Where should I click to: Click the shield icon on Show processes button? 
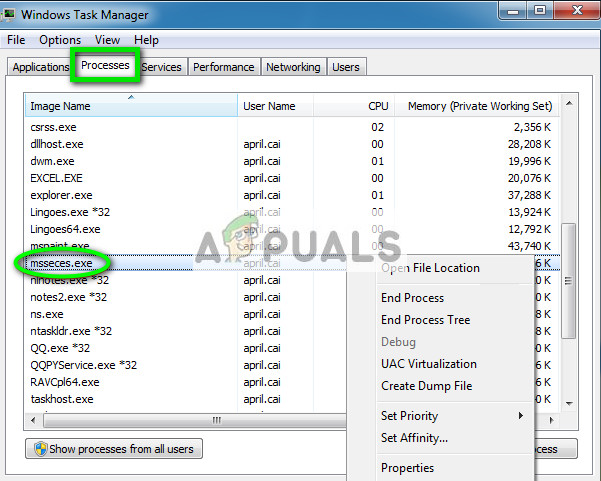click(x=40, y=449)
